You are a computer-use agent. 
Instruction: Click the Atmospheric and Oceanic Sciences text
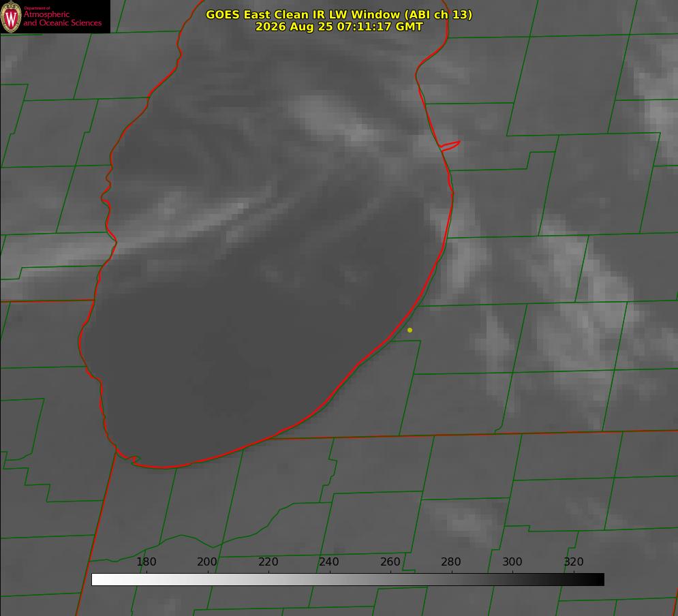click(x=62, y=18)
